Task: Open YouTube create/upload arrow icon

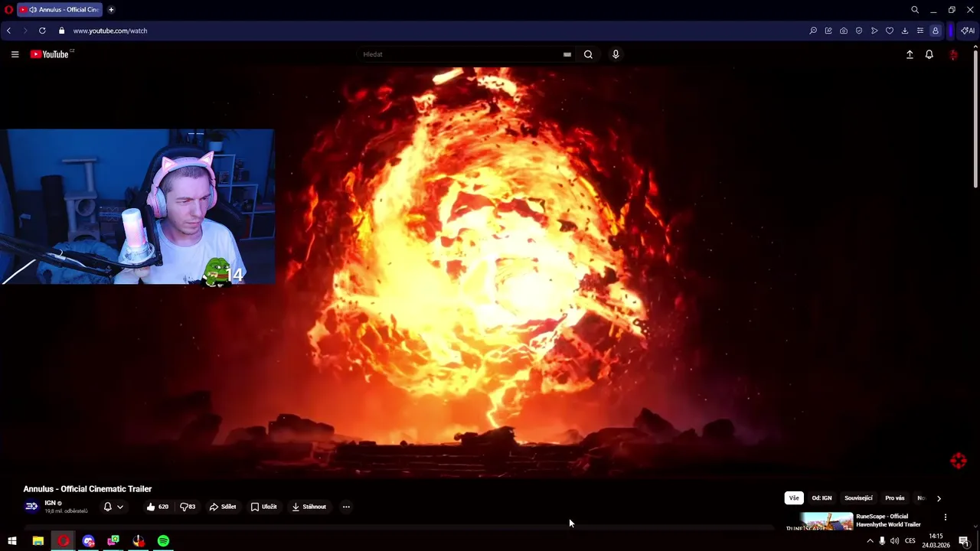Action: (910, 54)
